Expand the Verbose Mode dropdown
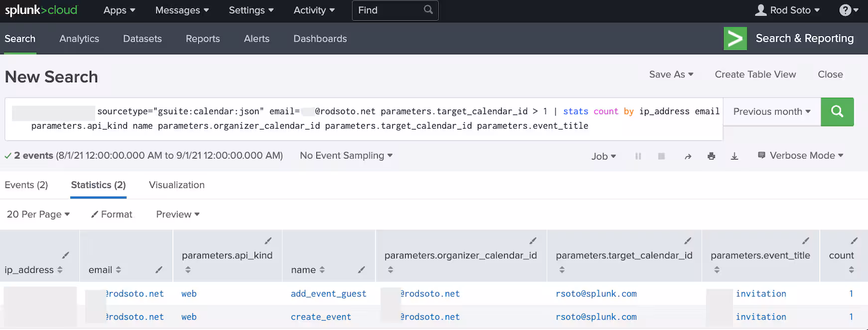 coord(800,156)
